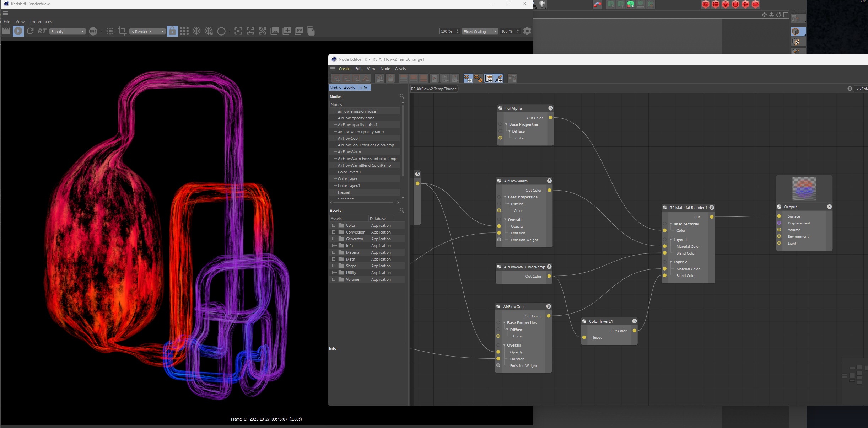The height and width of the screenshot is (428, 868).
Task: Click the refresh render icon
Action: (x=30, y=31)
